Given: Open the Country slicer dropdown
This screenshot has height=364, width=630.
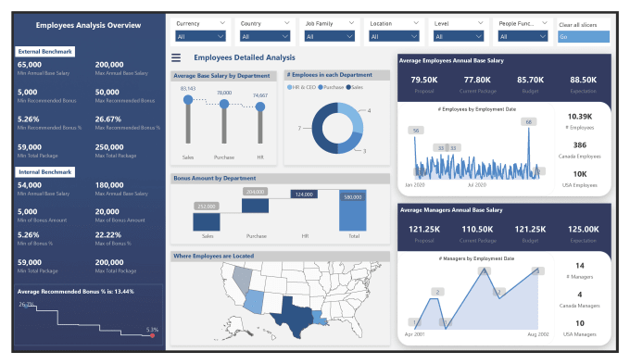Looking at the screenshot, I should pyautogui.click(x=265, y=36).
